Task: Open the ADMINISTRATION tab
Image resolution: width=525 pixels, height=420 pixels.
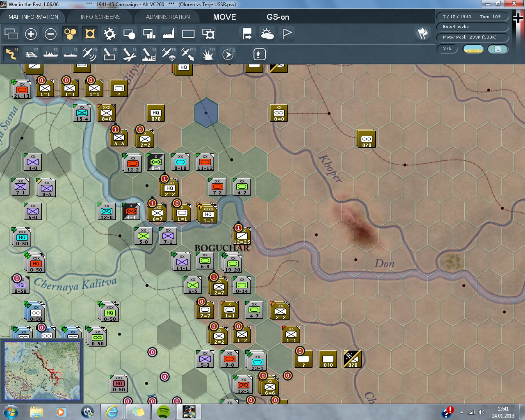Action: (168, 17)
